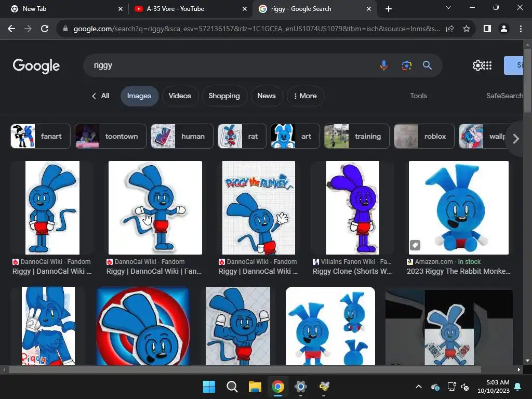532x399 pixels.
Task: Open a new browser tab with plus icon
Action: pyautogui.click(x=389, y=9)
